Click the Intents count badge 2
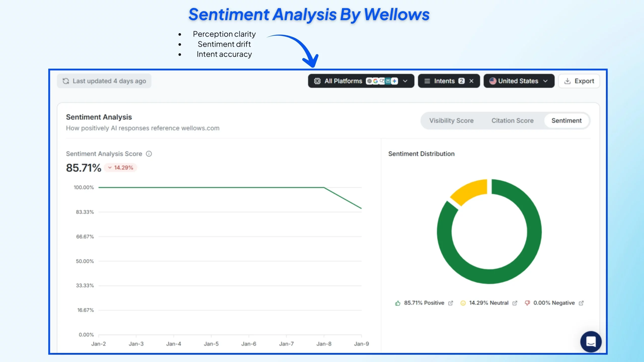This screenshot has height=362, width=644. (x=461, y=81)
